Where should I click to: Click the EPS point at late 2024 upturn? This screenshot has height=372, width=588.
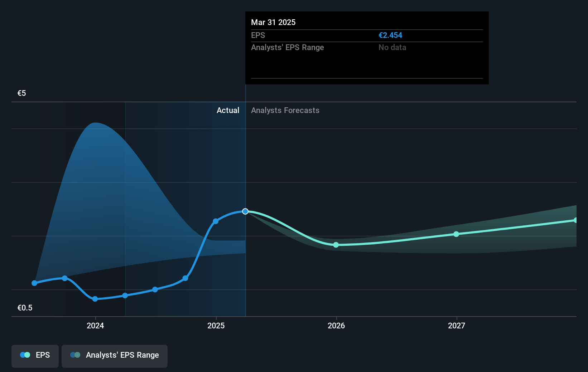(185, 278)
